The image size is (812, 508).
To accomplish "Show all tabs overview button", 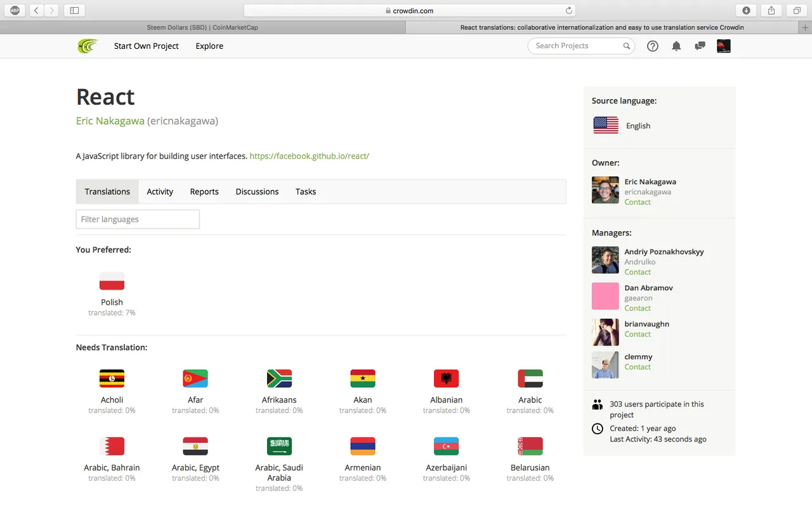I will point(796,10).
